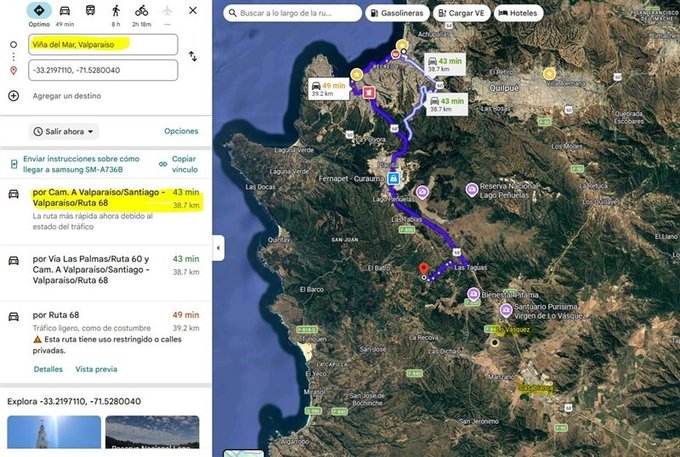Close the directions panel
The width and height of the screenshot is (680, 457).
click(x=193, y=11)
